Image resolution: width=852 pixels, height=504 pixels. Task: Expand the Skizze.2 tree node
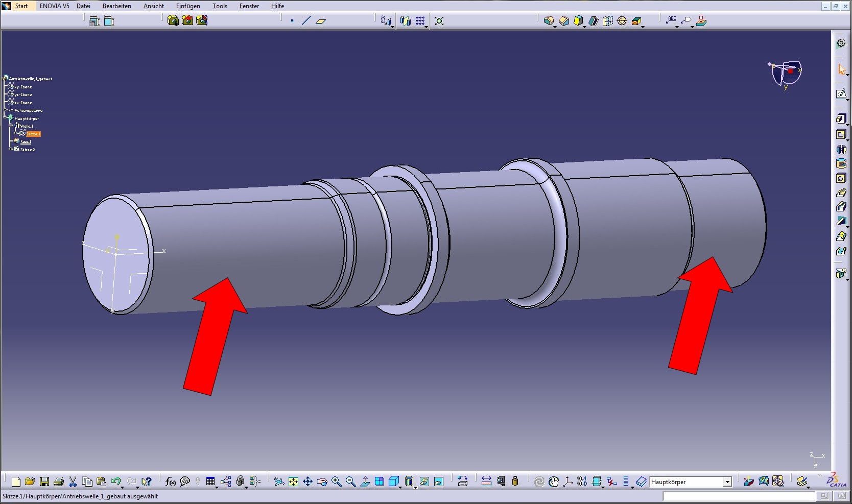coord(11,149)
